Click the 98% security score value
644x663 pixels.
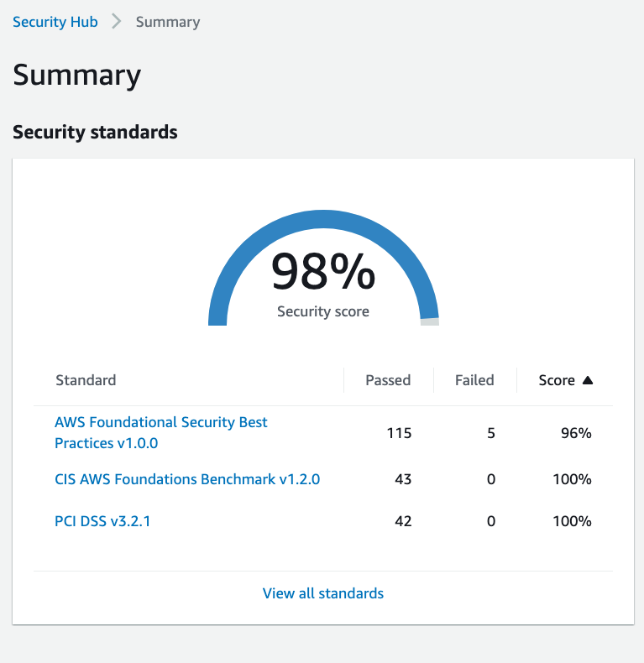[x=323, y=271]
